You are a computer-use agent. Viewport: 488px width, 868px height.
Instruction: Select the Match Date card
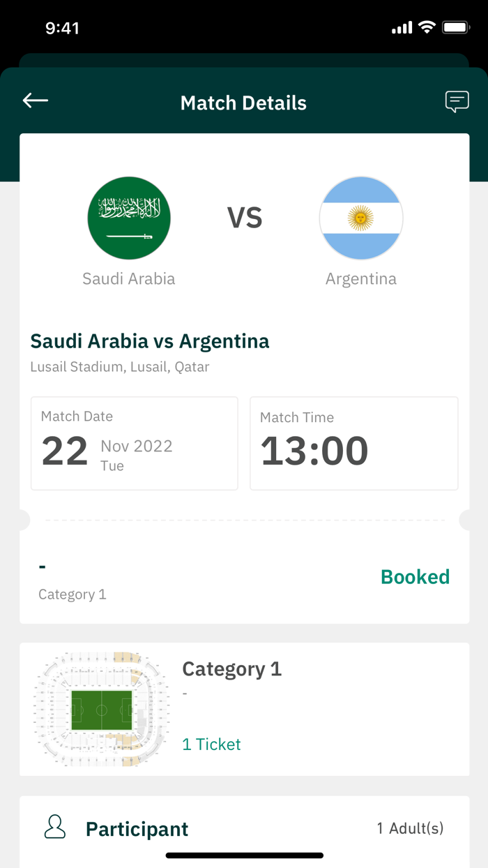(x=135, y=444)
